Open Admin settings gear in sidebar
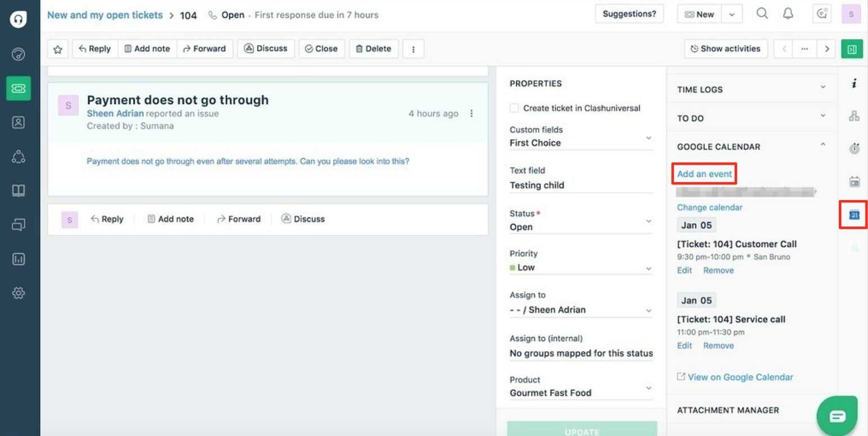The image size is (868, 436). (x=19, y=293)
